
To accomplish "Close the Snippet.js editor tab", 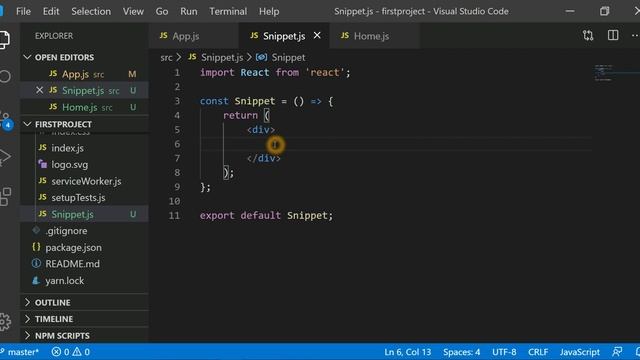I will [317, 36].
